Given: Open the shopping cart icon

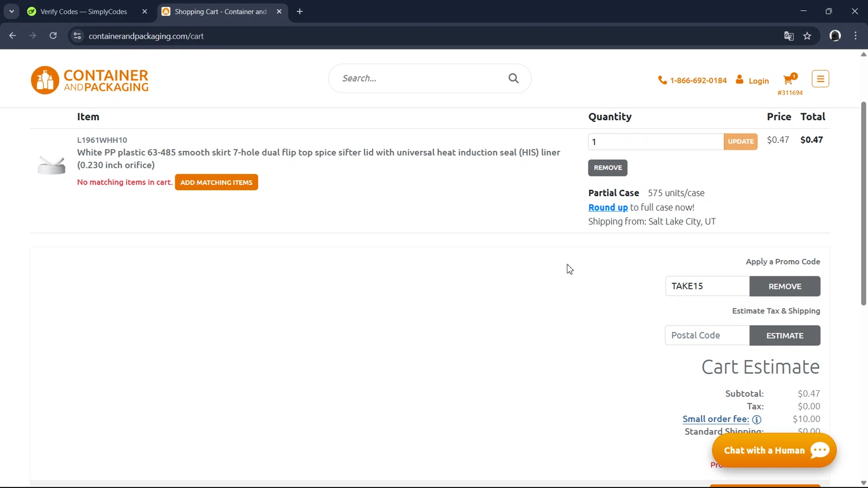Looking at the screenshot, I should 789,79.
